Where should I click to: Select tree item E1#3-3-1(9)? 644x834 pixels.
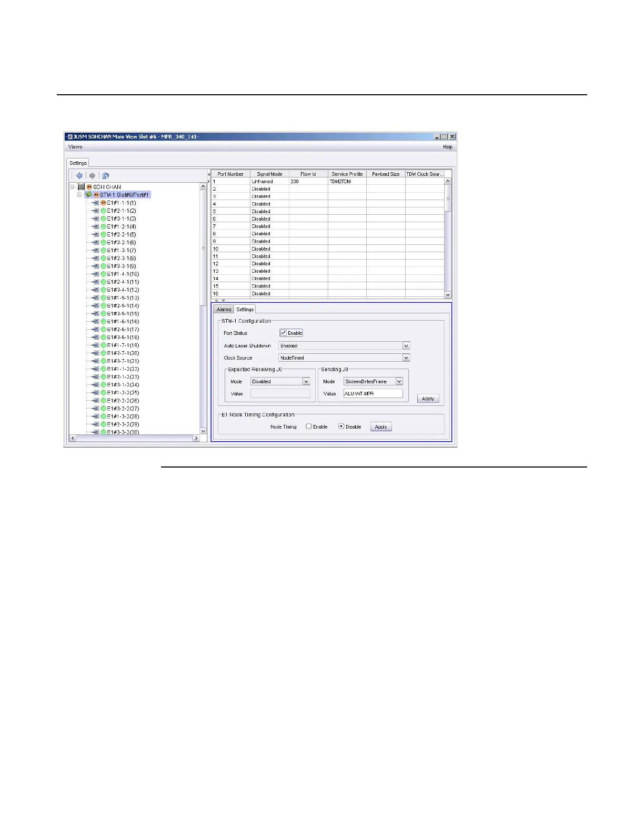tap(122, 266)
